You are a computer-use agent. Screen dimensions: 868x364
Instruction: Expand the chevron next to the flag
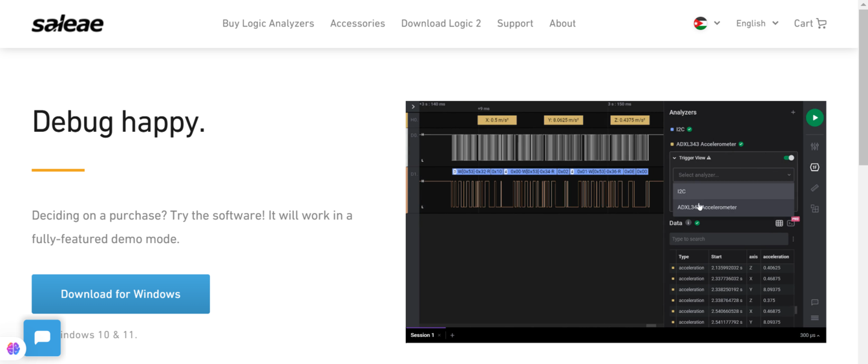pos(717,23)
